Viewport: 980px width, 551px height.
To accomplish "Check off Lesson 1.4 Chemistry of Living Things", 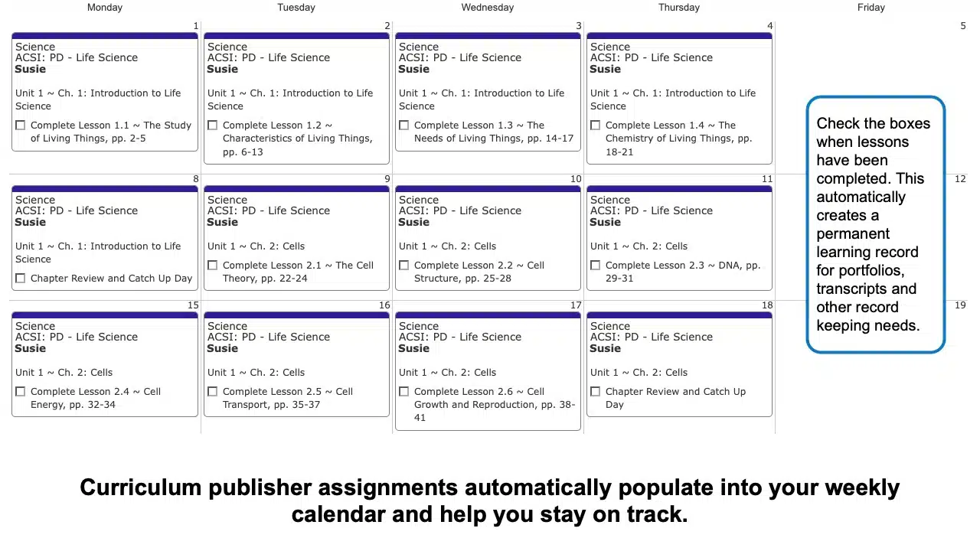I will [596, 126].
